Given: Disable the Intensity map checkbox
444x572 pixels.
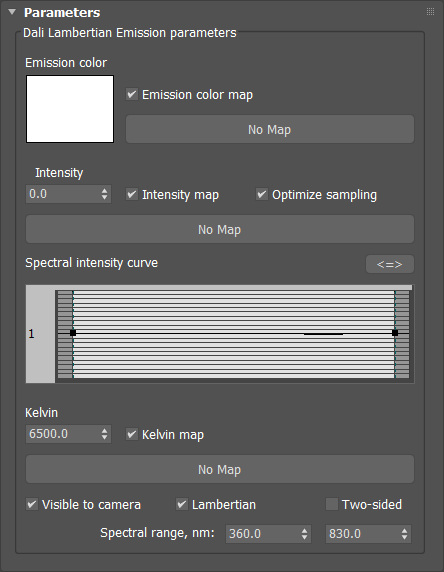Looking at the screenshot, I should click(132, 194).
